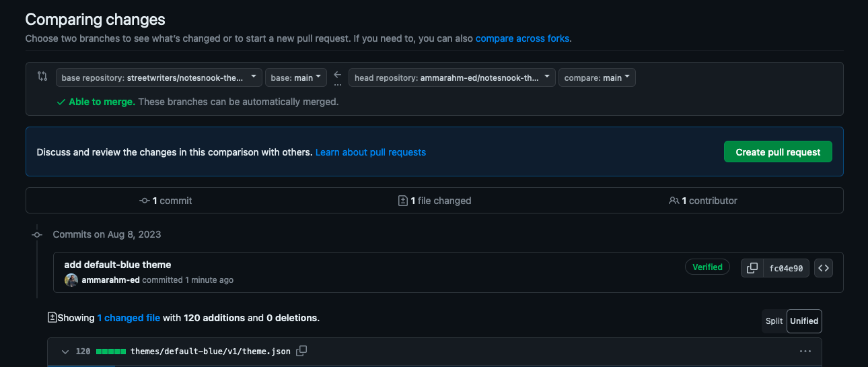
Task: Click the left arrow between base and head
Action: [337, 75]
